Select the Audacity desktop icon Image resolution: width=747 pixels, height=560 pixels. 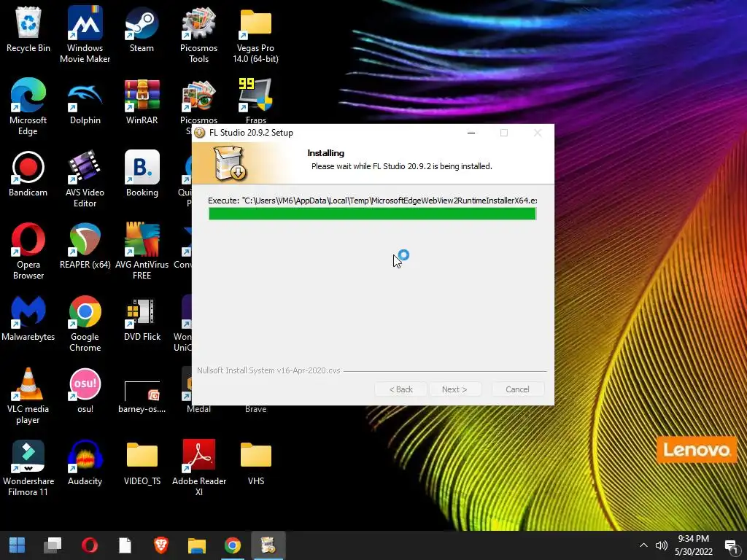pos(85,463)
